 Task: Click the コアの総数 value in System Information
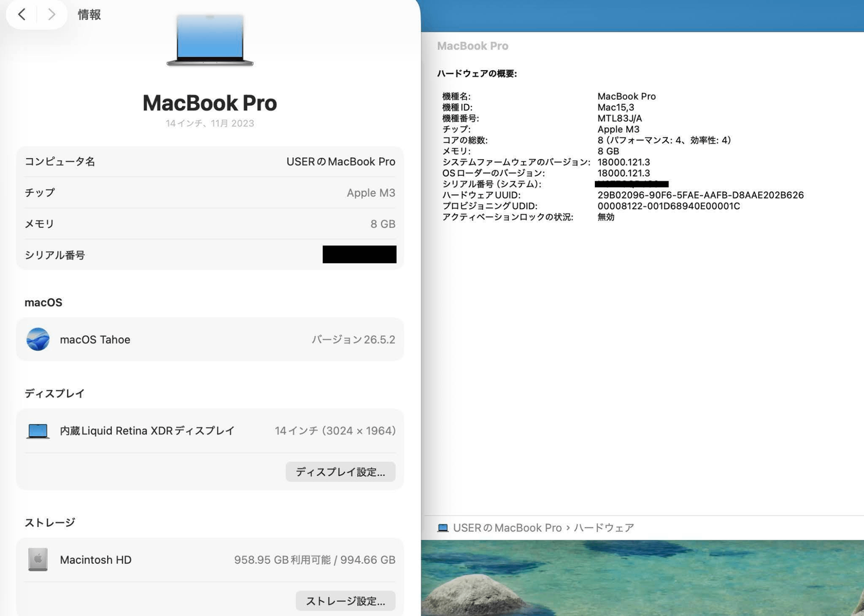click(664, 140)
